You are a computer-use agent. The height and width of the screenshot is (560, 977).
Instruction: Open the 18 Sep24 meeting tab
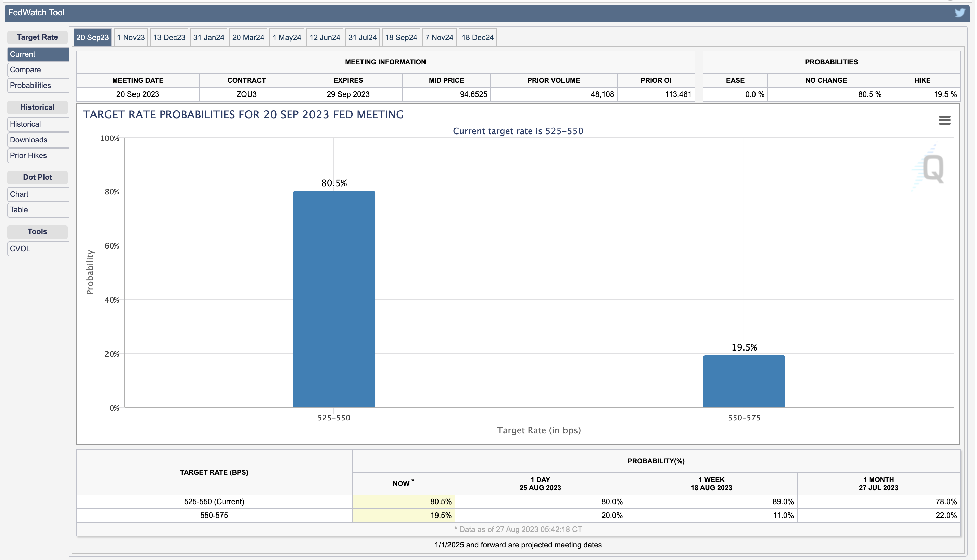point(401,38)
